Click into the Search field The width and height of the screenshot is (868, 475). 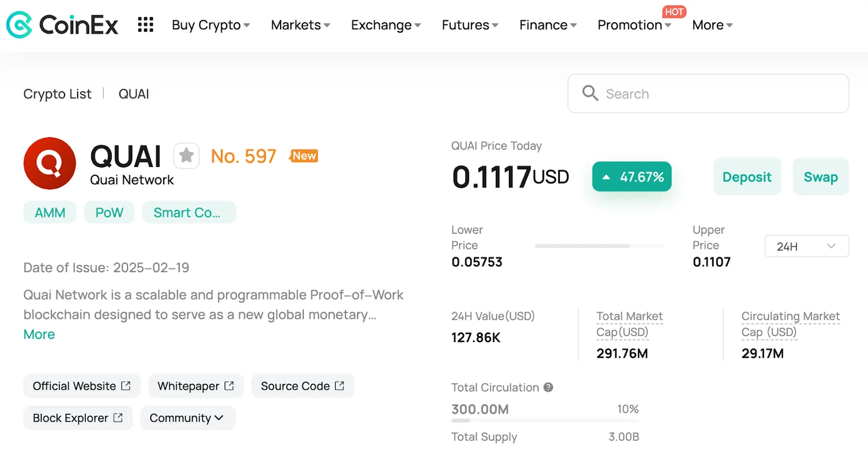click(708, 93)
